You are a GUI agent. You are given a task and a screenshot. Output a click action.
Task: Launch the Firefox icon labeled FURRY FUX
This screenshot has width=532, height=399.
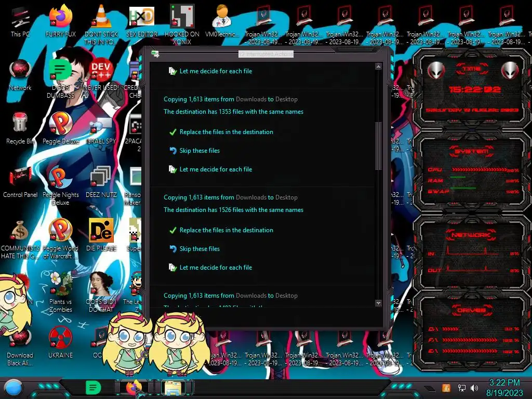coord(60,22)
